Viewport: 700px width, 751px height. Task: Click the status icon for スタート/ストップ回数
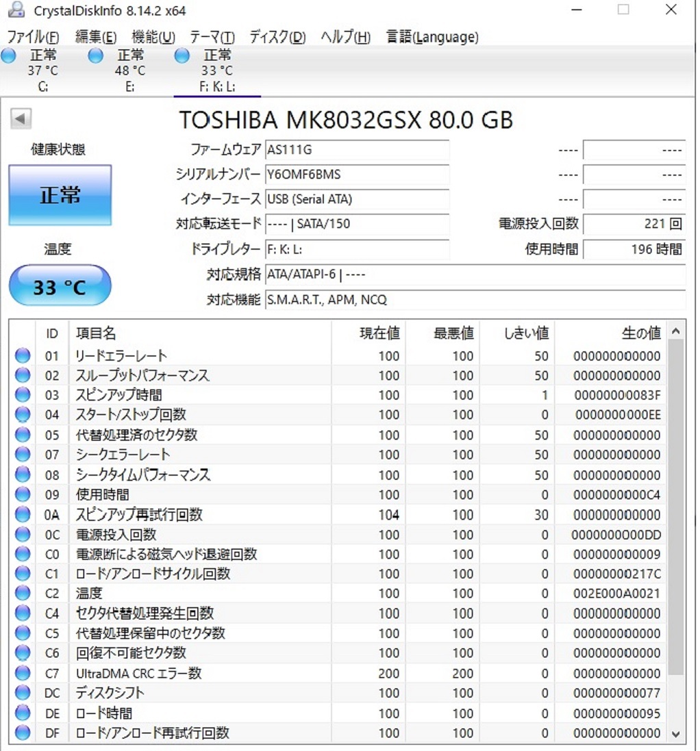tap(23, 414)
